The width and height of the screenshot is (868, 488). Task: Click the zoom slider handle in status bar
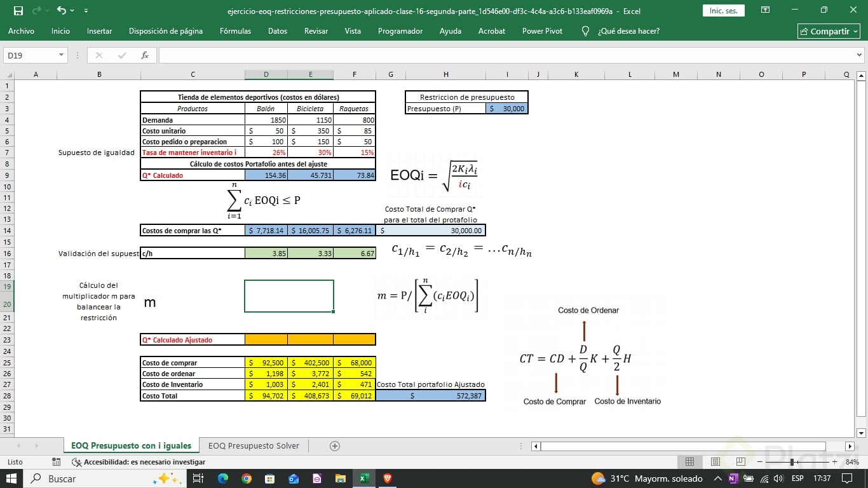click(x=792, y=462)
